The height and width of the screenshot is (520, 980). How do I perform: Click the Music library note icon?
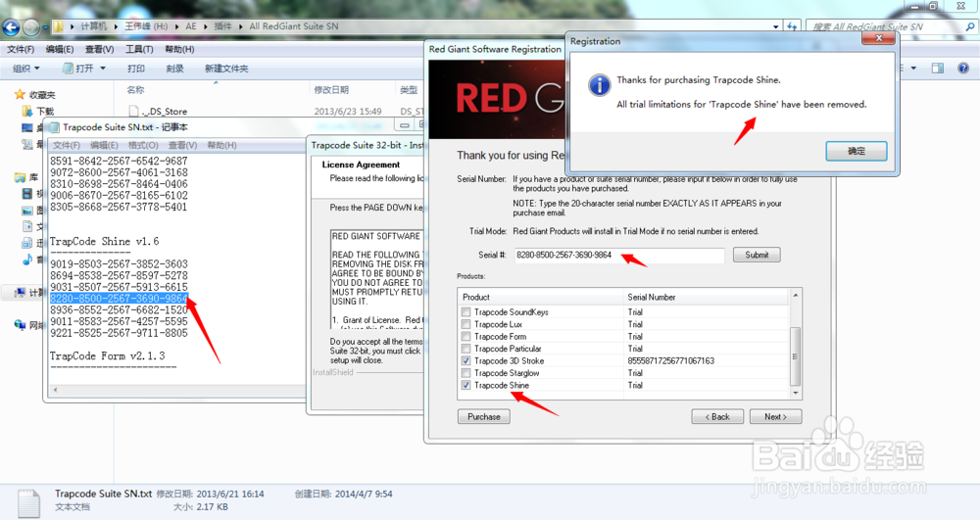[x=26, y=260]
